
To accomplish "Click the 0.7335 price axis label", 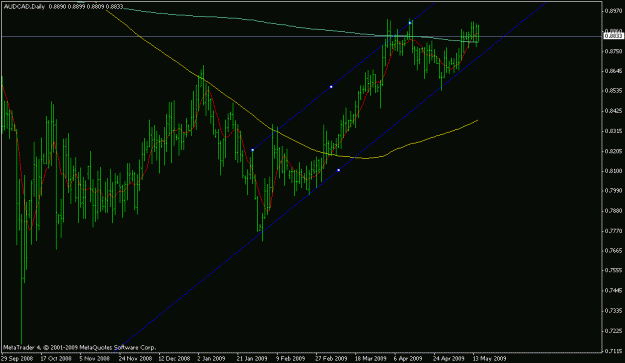I will [x=613, y=310].
